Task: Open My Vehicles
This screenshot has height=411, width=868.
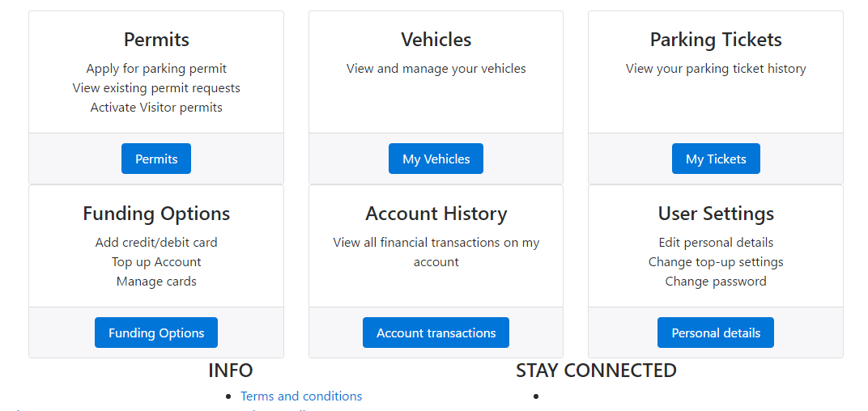Action: 436,159
